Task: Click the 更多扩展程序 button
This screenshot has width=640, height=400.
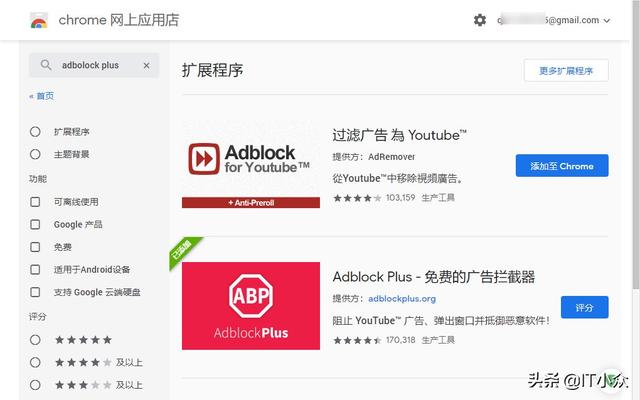Action: pyautogui.click(x=566, y=71)
